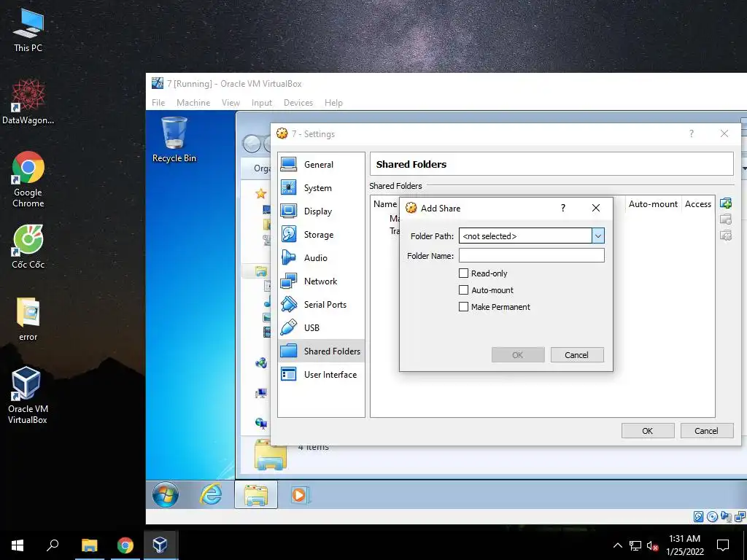Image resolution: width=747 pixels, height=560 pixels.
Task: Open guest Windows Explorer taskbar button
Action: click(256, 494)
